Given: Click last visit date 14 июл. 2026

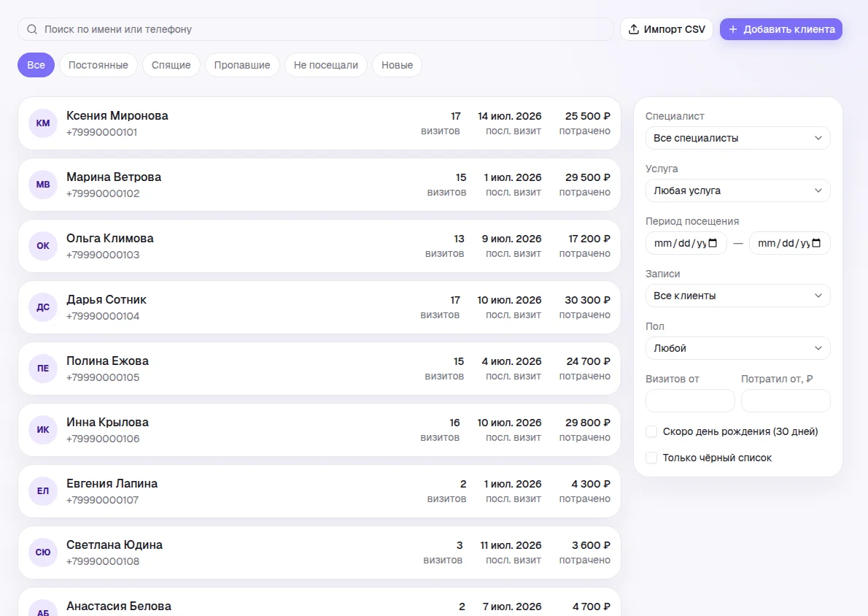Looking at the screenshot, I should 509,116.
